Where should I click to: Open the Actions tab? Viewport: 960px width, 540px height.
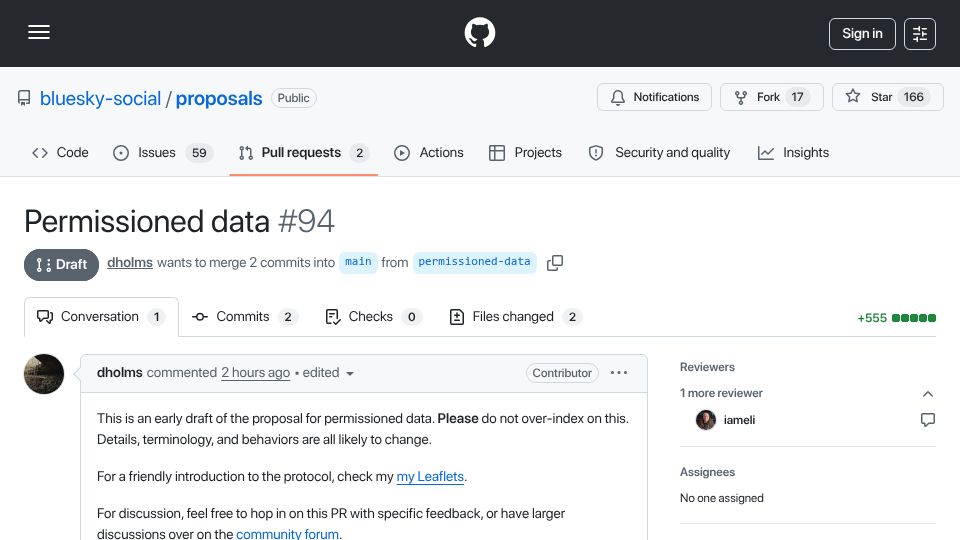click(429, 152)
